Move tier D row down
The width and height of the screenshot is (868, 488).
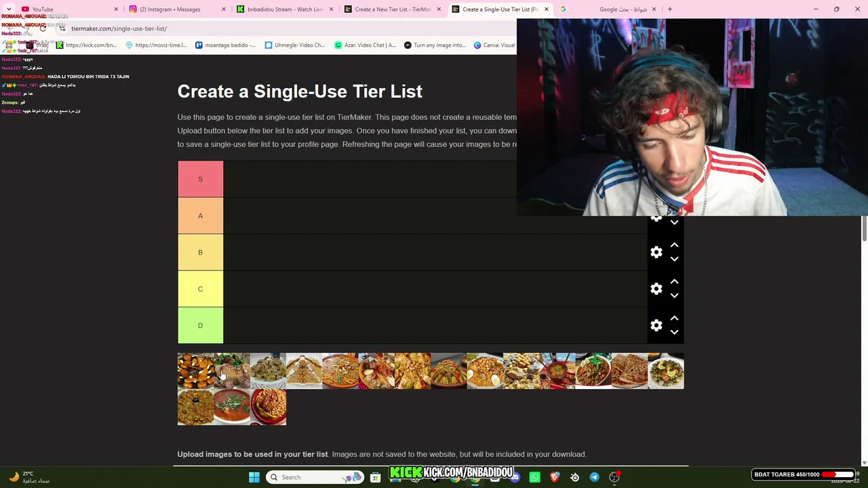pos(674,332)
